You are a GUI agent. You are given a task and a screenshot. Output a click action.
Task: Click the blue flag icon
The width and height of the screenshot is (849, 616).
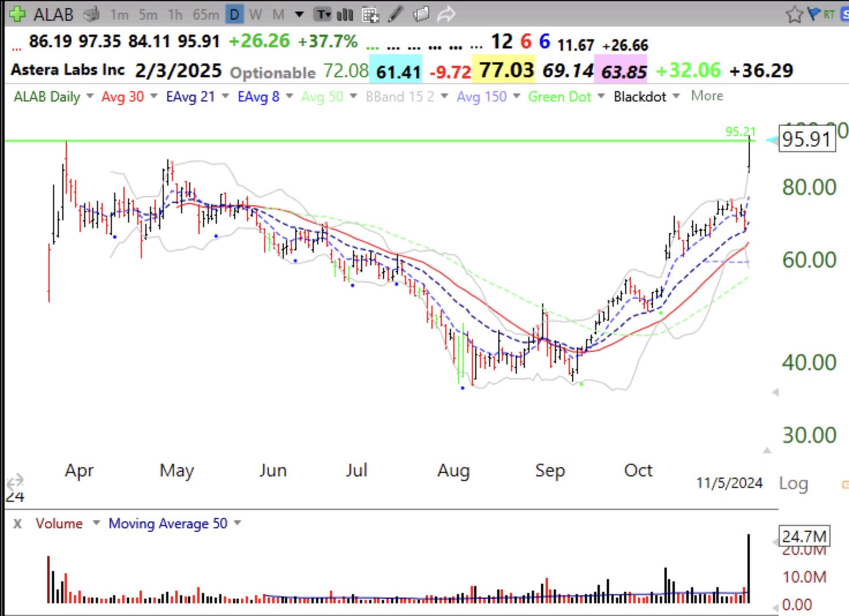tap(814, 14)
